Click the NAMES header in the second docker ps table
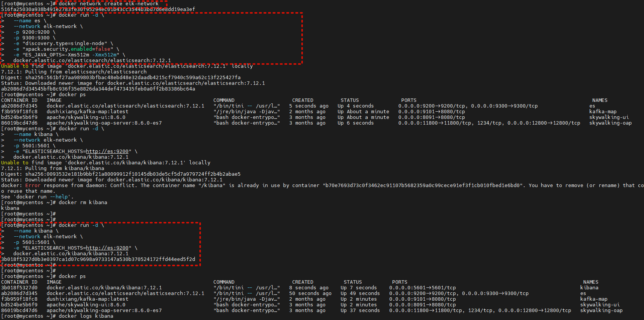 pyautogui.click(x=591, y=282)
